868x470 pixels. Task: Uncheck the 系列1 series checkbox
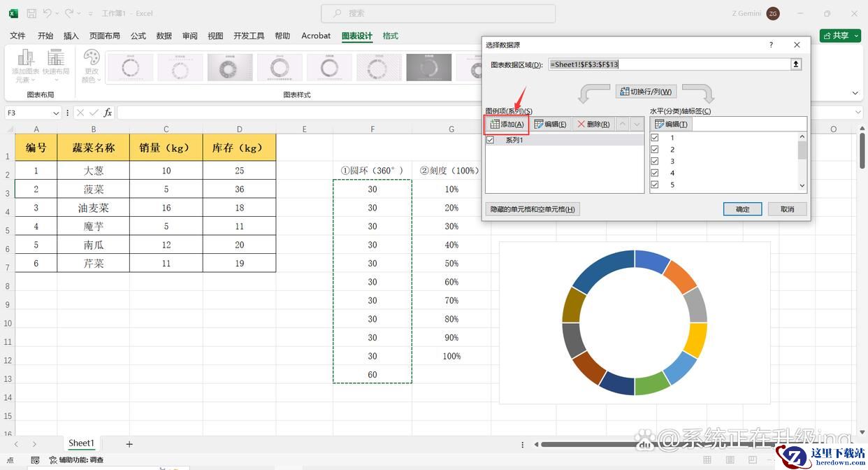(490, 140)
